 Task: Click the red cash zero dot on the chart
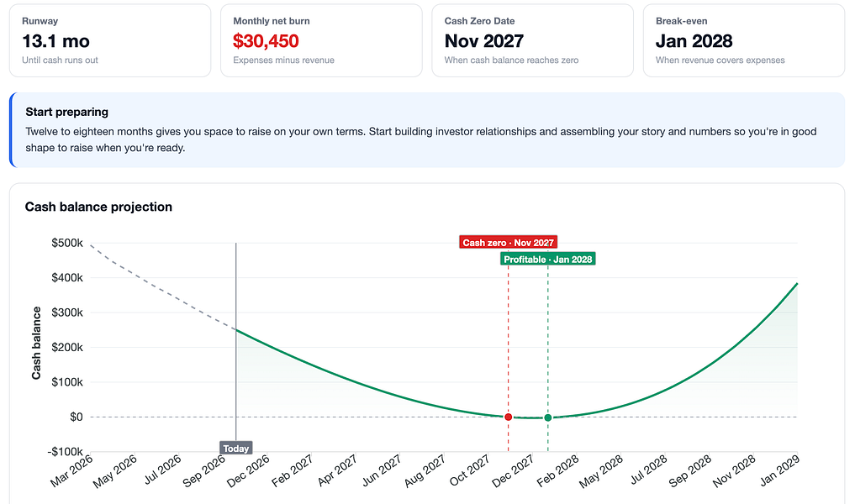pyautogui.click(x=508, y=417)
